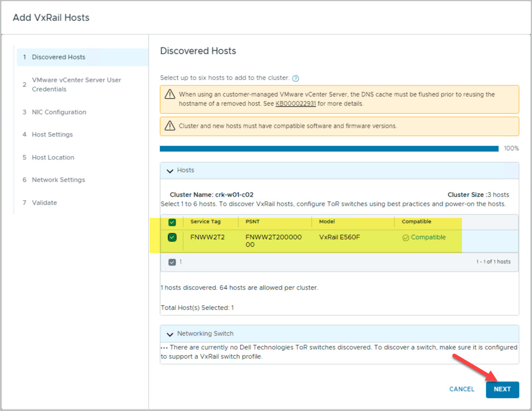Click the DNS cache warning triangle icon
The height and width of the screenshot is (411, 532).
click(x=170, y=94)
